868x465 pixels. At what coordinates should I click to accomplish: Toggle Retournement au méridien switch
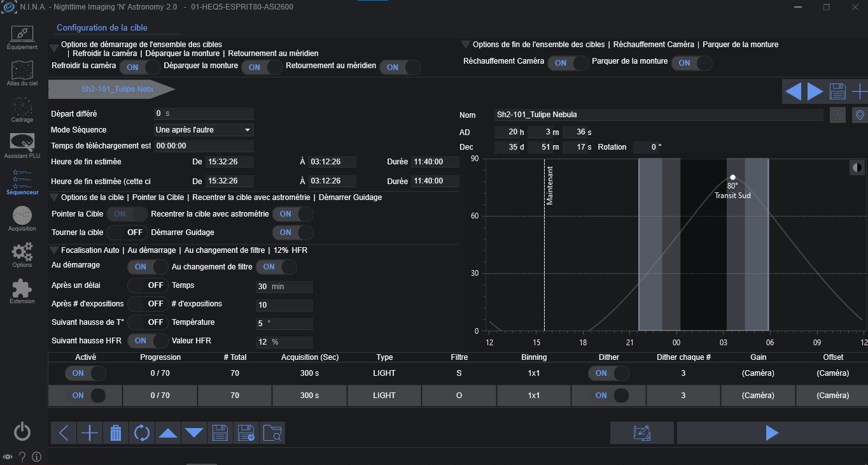pyautogui.click(x=400, y=67)
